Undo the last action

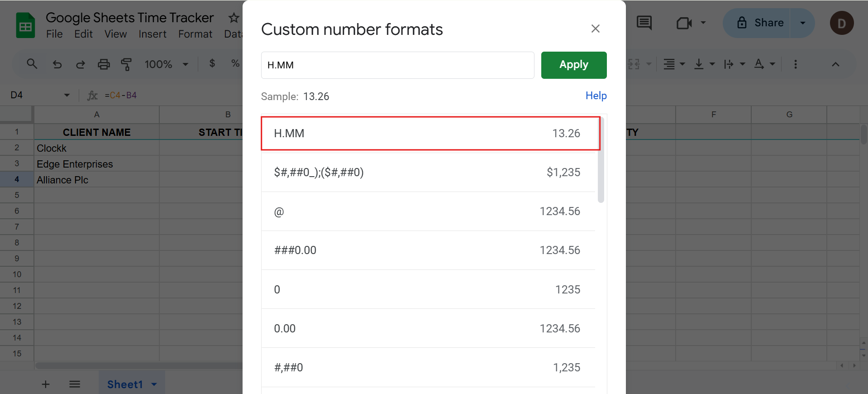tap(57, 64)
